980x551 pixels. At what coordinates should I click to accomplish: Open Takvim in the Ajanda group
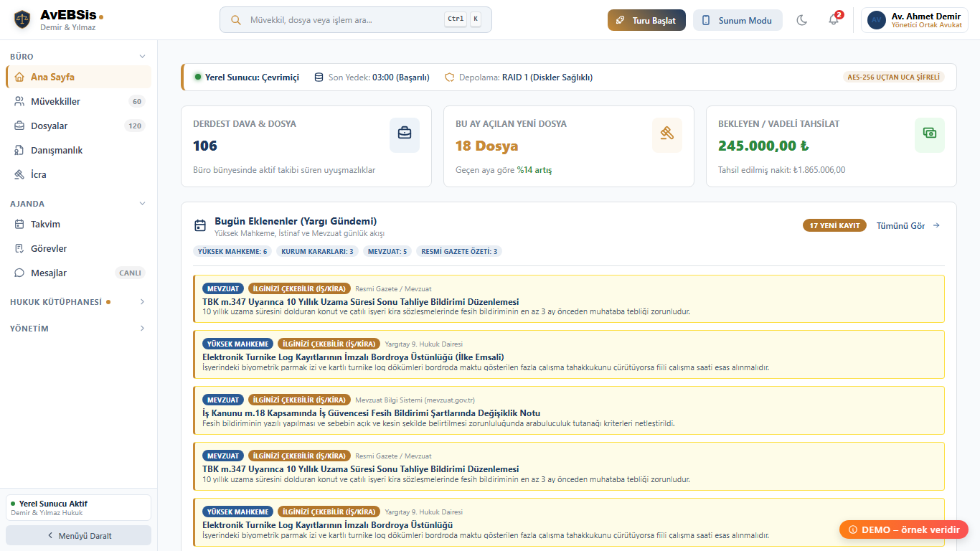point(79,224)
